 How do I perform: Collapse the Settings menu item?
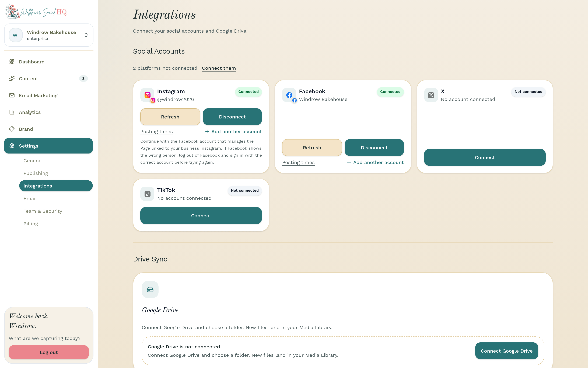coord(48,146)
